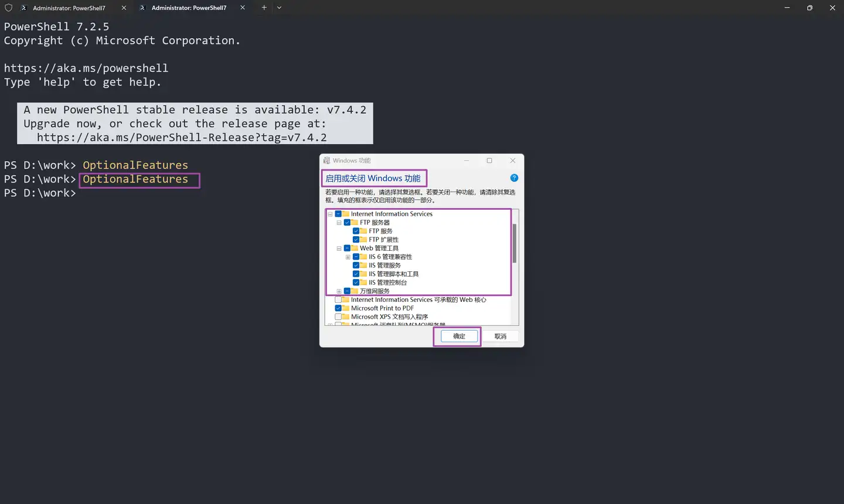Open help with the blue question mark icon
The width and height of the screenshot is (844, 504).
[514, 178]
